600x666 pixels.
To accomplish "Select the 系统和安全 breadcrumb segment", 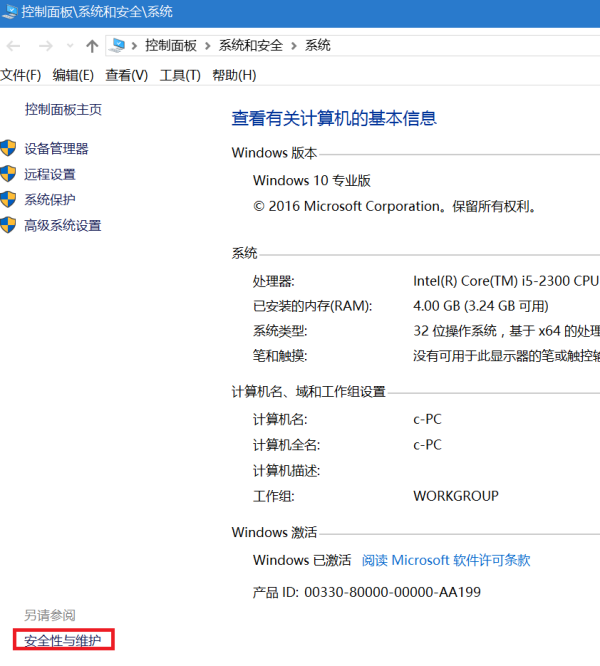I will tap(251, 46).
